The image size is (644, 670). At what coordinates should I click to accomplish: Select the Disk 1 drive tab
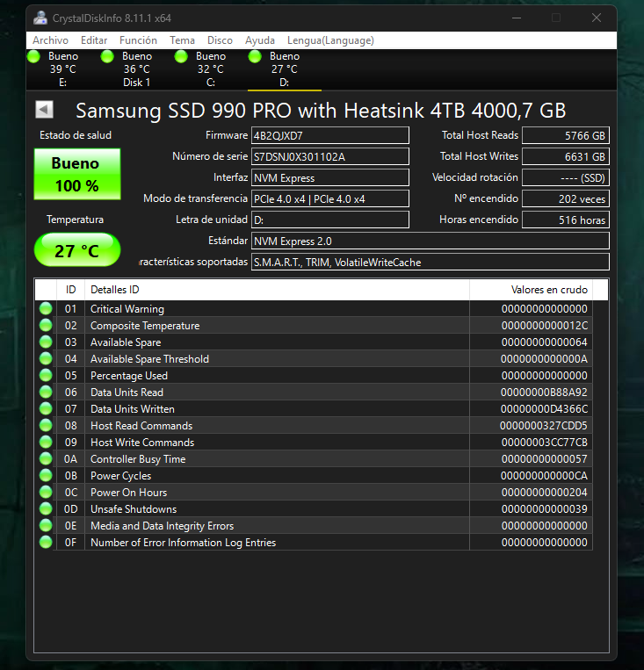point(137,69)
